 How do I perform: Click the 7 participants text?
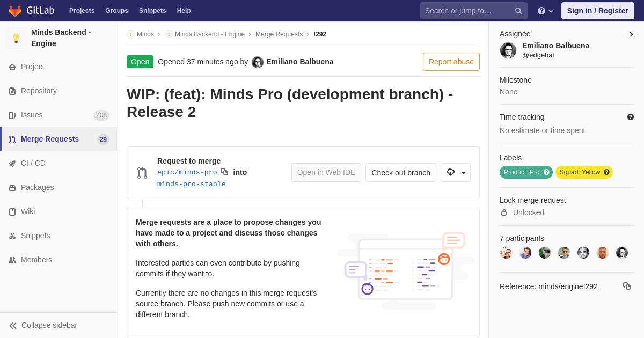(522, 238)
